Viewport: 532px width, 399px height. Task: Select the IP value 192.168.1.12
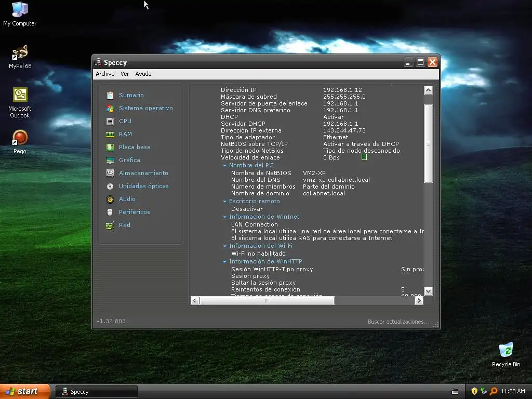(x=342, y=90)
